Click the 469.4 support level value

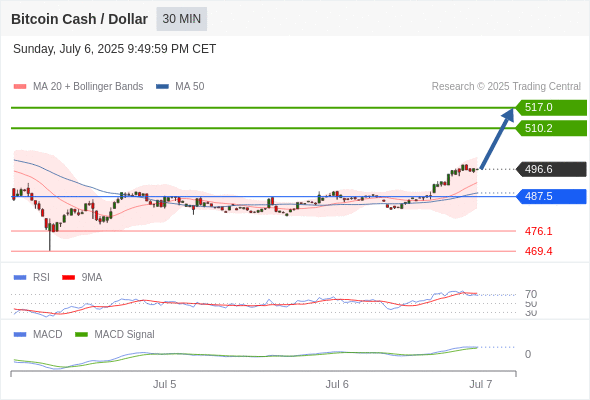pos(538,251)
